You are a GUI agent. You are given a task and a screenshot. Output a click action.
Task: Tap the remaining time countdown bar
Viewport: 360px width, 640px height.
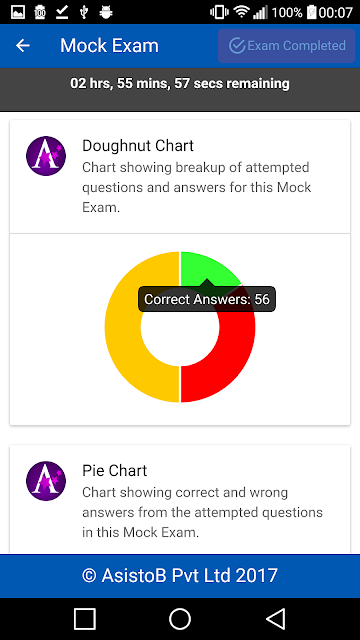click(180, 89)
